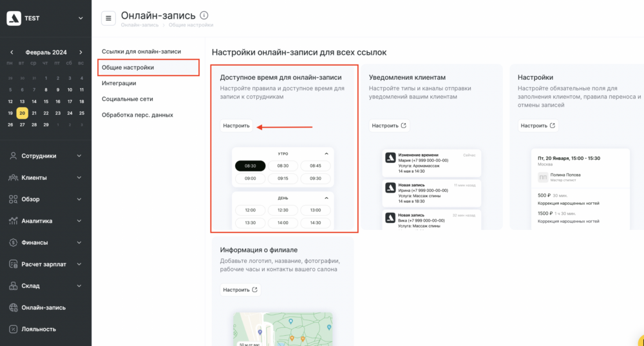Click external link icon in Информация о филиале button

coord(254,290)
